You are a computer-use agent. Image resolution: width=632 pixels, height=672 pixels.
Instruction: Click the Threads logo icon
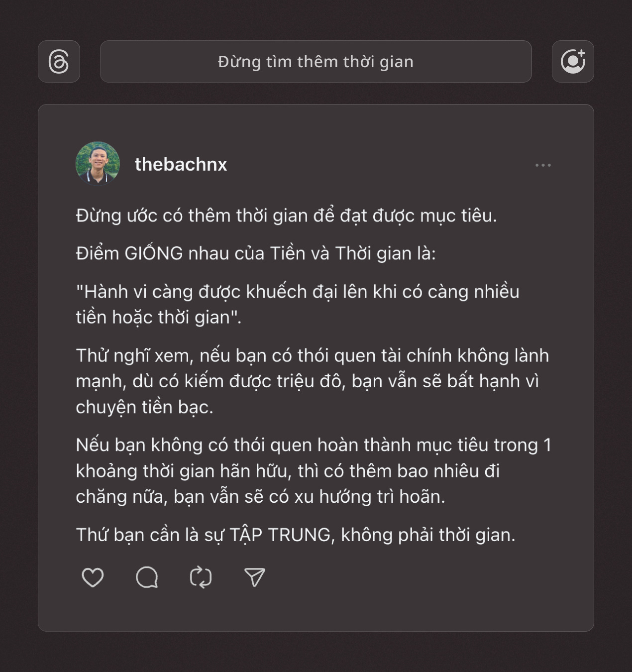[59, 62]
